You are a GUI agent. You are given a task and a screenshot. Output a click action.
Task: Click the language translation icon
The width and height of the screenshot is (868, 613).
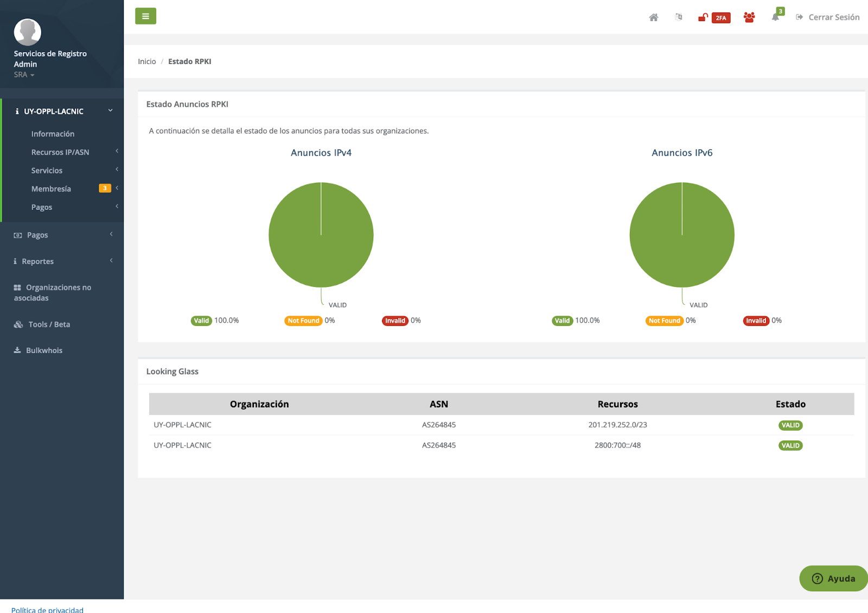[678, 17]
